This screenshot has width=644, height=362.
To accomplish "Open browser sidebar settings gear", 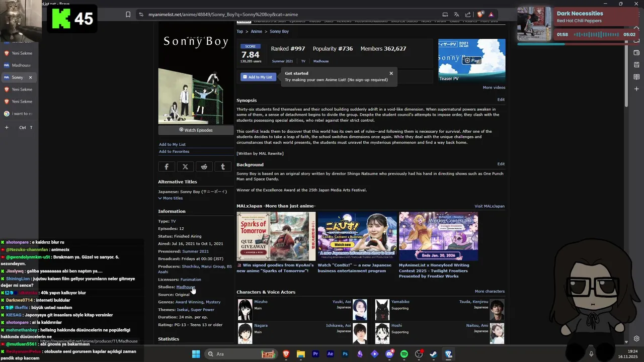I will coord(636,338).
